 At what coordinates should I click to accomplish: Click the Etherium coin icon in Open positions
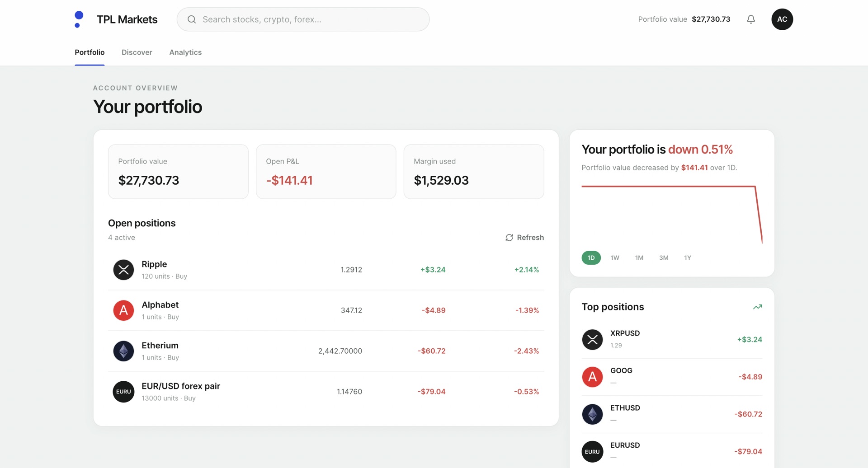click(123, 351)
